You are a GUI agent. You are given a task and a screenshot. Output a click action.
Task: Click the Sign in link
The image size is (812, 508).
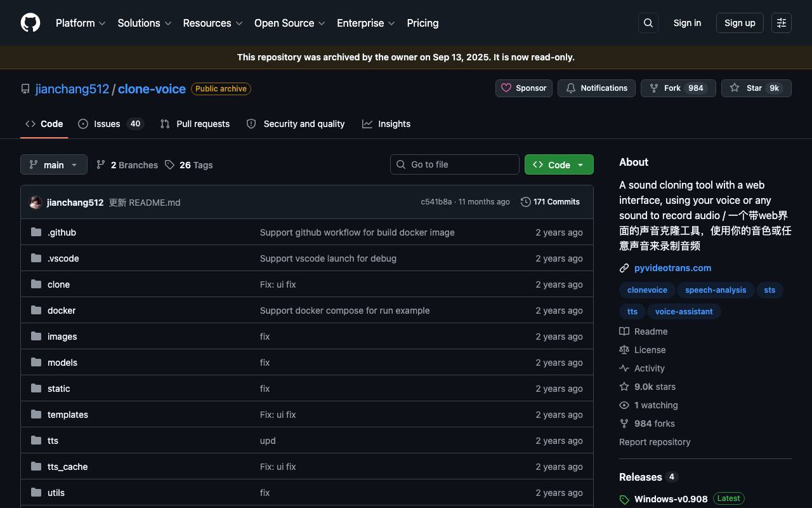pyautogui.click(x=687, y=23)
